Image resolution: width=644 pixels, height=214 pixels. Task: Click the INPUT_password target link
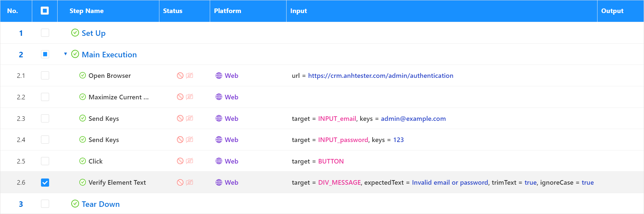click(343, 140)
